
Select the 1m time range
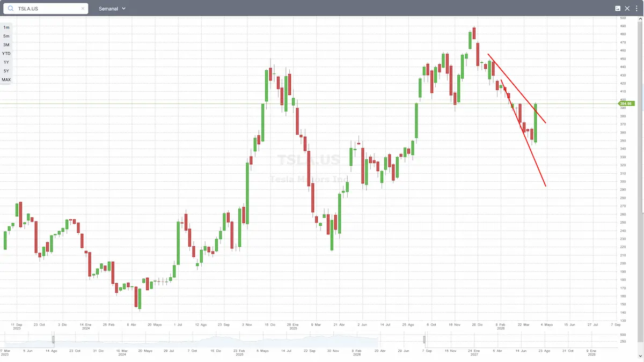tap(6, 27)
